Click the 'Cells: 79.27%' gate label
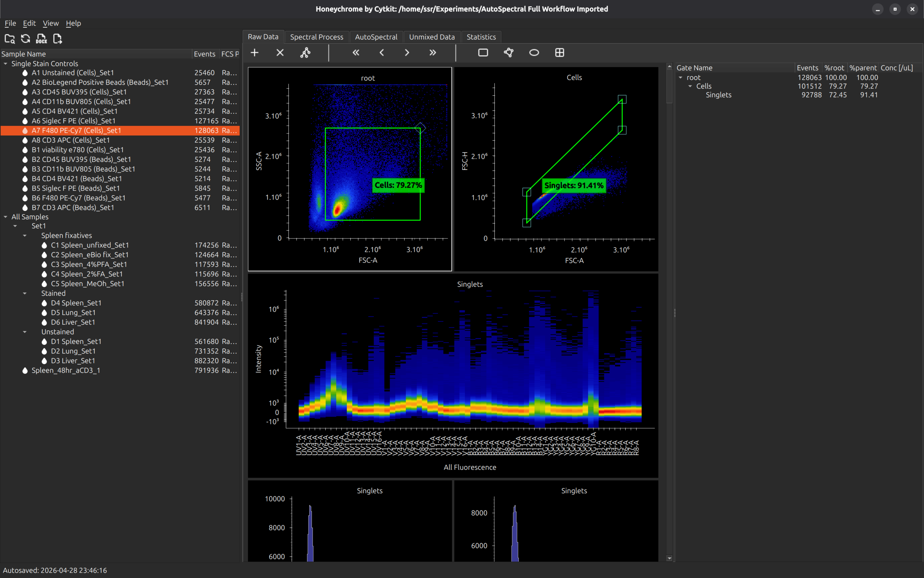924x578 pixels. pos(398,185)
